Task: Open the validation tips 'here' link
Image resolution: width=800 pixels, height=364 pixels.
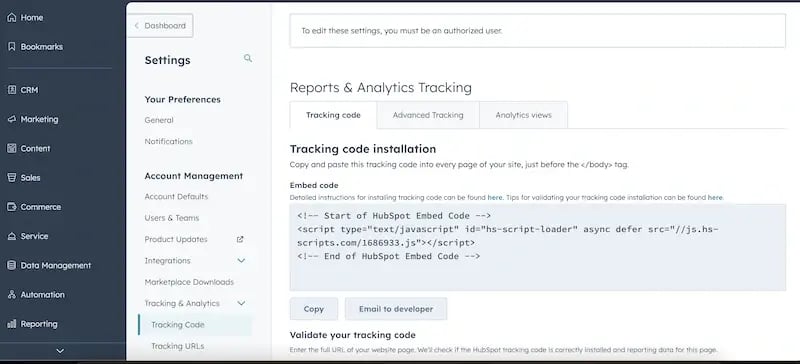Action: click(715, 198)
